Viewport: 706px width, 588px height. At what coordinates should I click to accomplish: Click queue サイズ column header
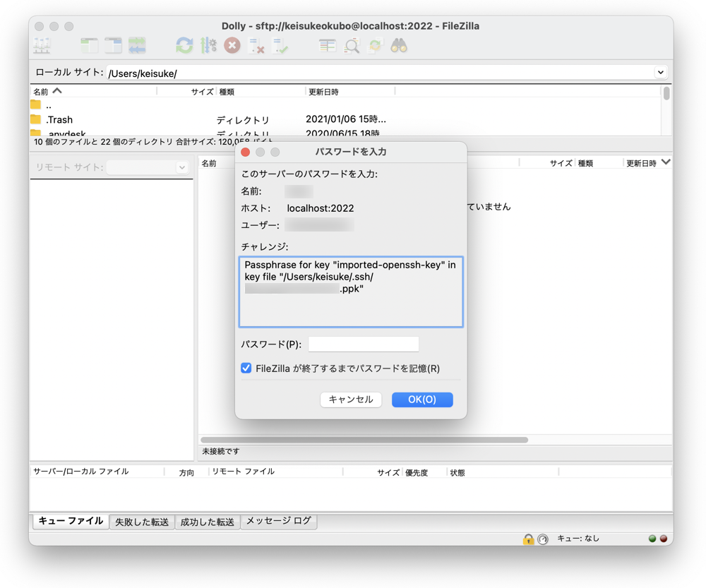point(373,472)
